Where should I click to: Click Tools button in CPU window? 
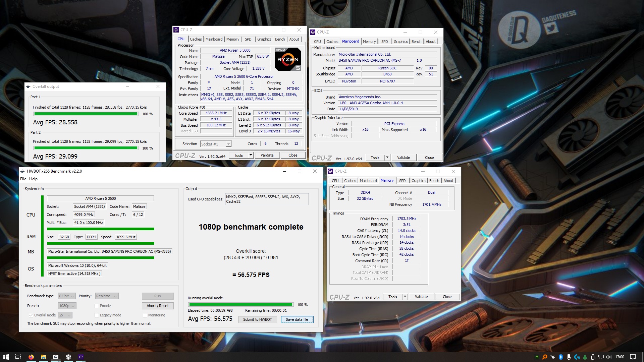pyautogui.click(x=238, y=155)
